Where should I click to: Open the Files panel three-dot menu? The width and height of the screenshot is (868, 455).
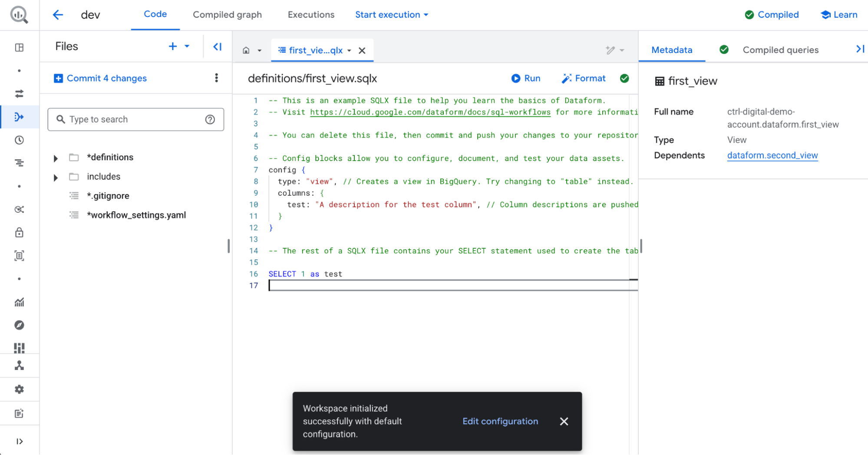coord(216,78)
